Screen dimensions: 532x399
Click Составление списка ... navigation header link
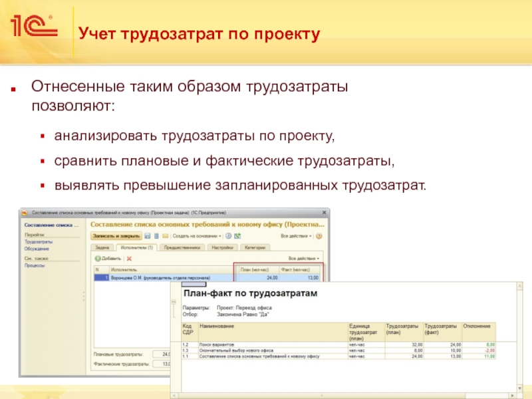click(51, 225)
